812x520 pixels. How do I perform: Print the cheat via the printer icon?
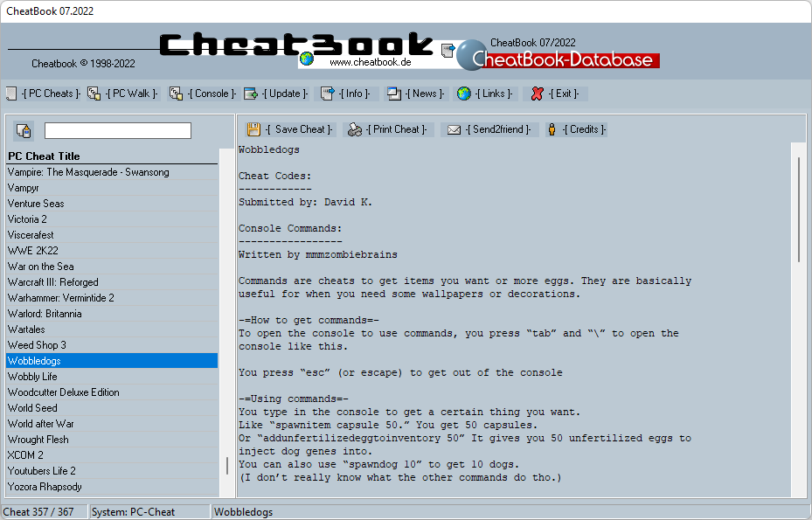(353, 128)
